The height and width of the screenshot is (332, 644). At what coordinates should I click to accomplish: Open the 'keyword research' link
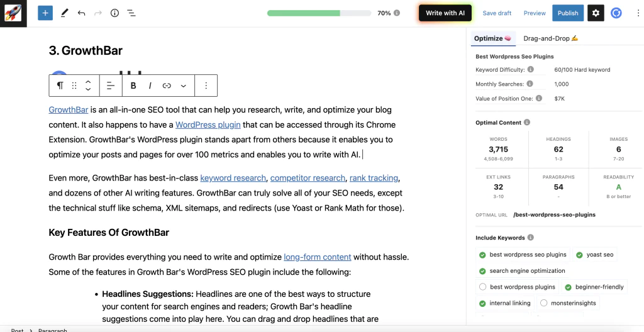[233, 178]
